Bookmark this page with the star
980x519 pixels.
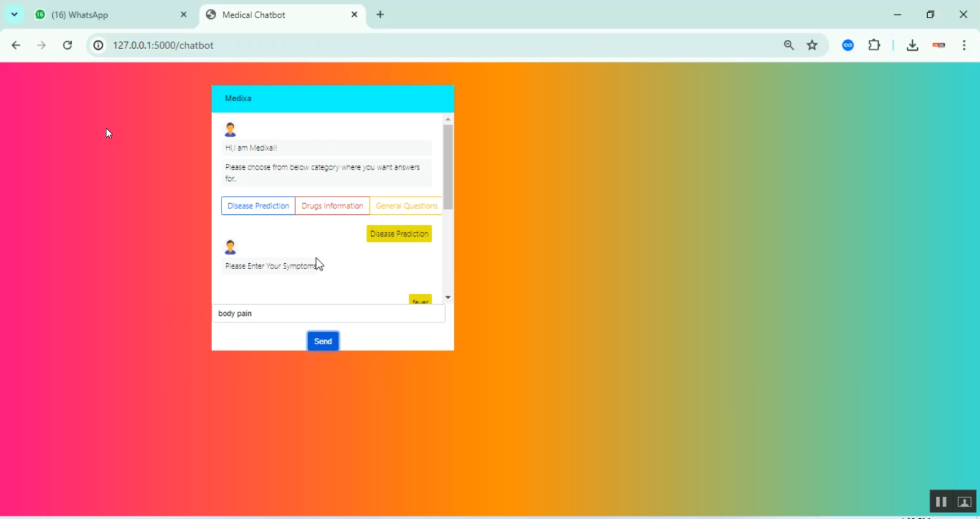coord(812,45)
